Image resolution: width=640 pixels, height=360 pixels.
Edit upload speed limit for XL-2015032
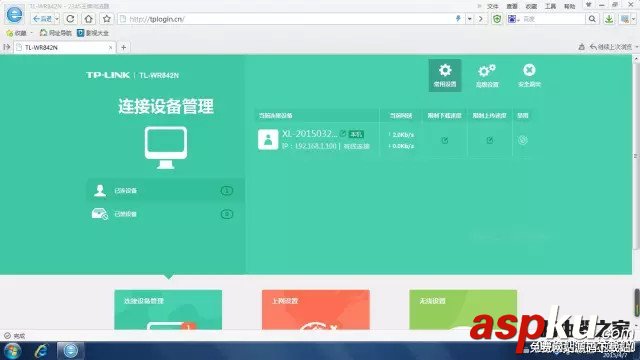coord(490,140)
